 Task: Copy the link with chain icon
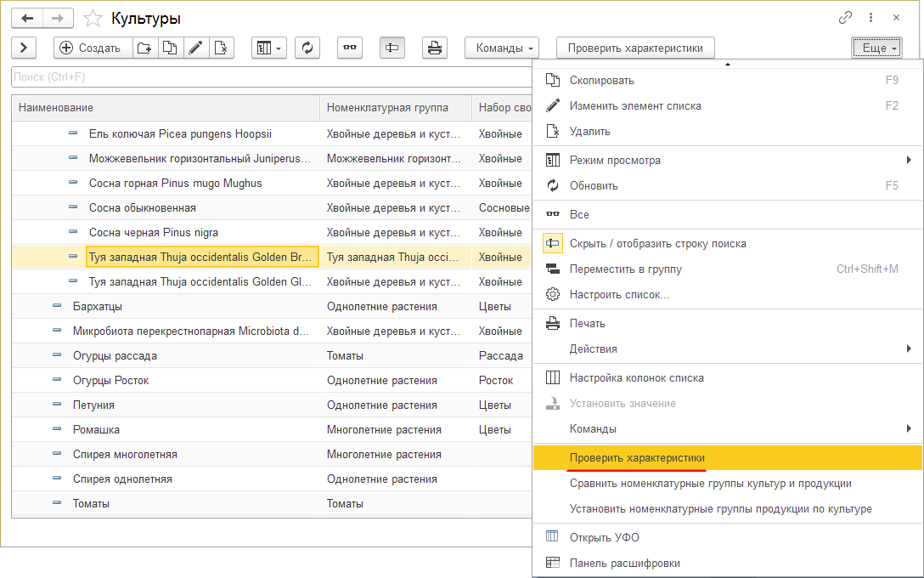tap(845, 18)
